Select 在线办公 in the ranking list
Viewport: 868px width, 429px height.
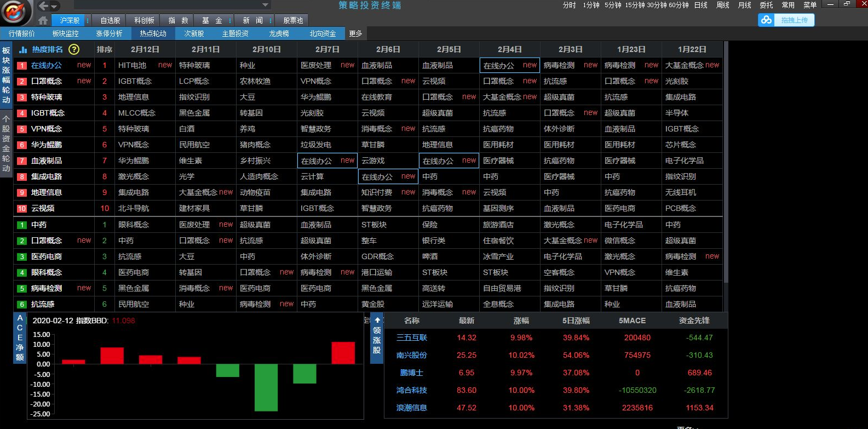point(47,65)
